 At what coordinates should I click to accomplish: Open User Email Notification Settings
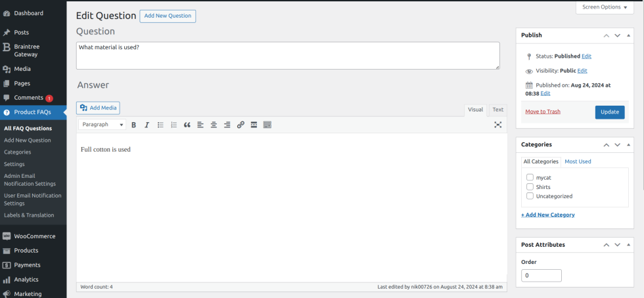coord(33,200)
